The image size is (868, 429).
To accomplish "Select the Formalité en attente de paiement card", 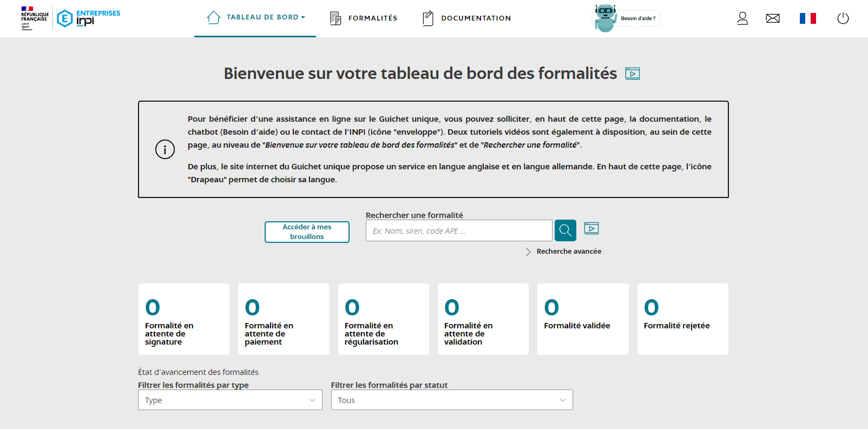I will coord(284,319).
